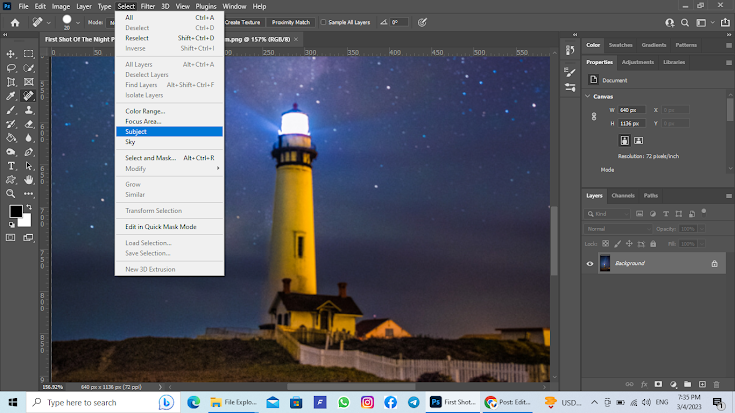
Task: Select the Eyedropper tool
Action: [11, 96]
